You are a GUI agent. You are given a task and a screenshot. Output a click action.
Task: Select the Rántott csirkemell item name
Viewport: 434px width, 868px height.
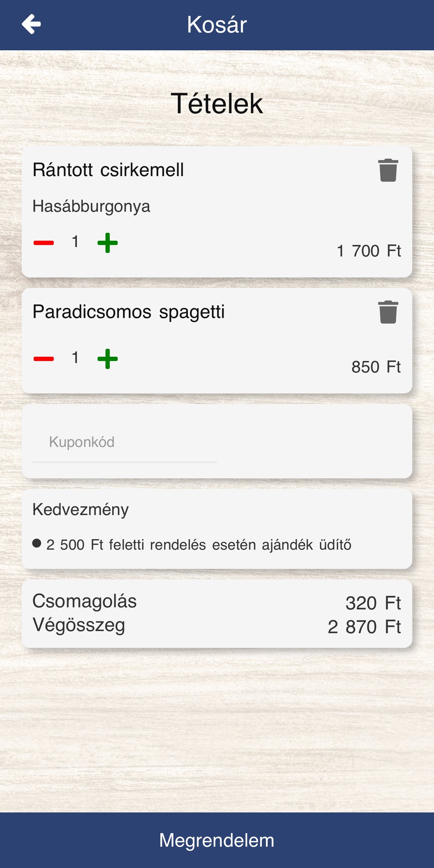point(108,170)
